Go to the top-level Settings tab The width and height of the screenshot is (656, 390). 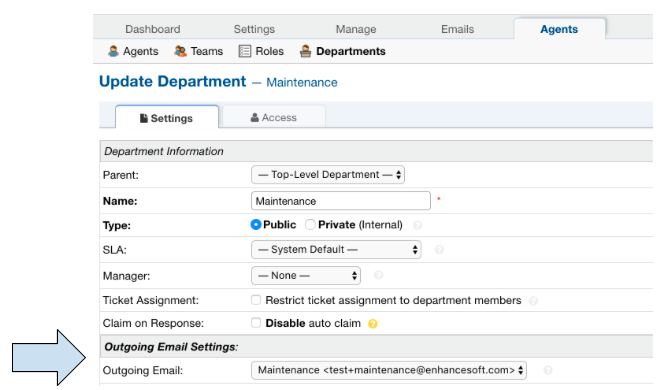point(254,29)
